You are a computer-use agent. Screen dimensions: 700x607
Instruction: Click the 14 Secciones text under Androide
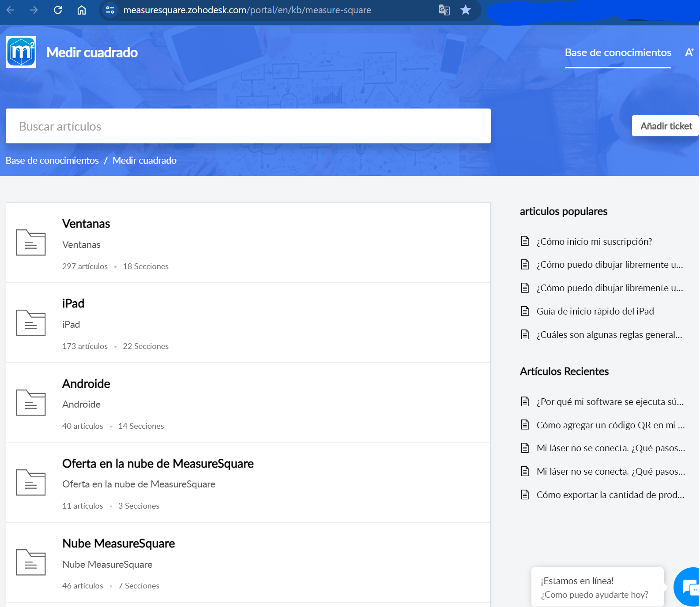click(x=141, y=426)
